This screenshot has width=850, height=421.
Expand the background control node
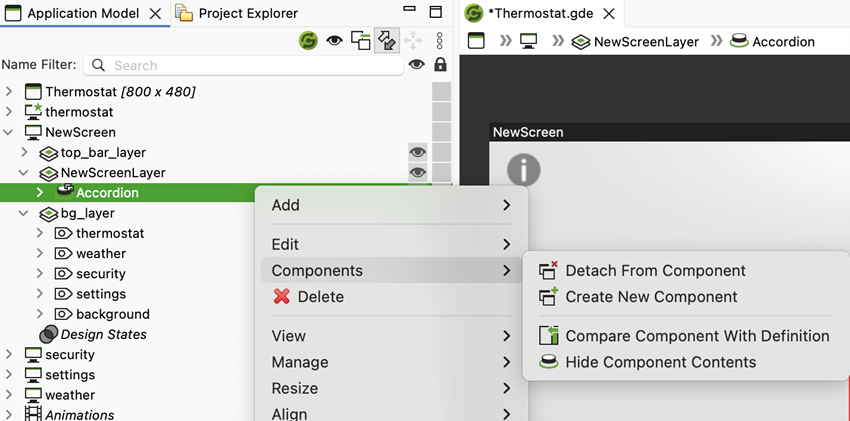[40, 314]
